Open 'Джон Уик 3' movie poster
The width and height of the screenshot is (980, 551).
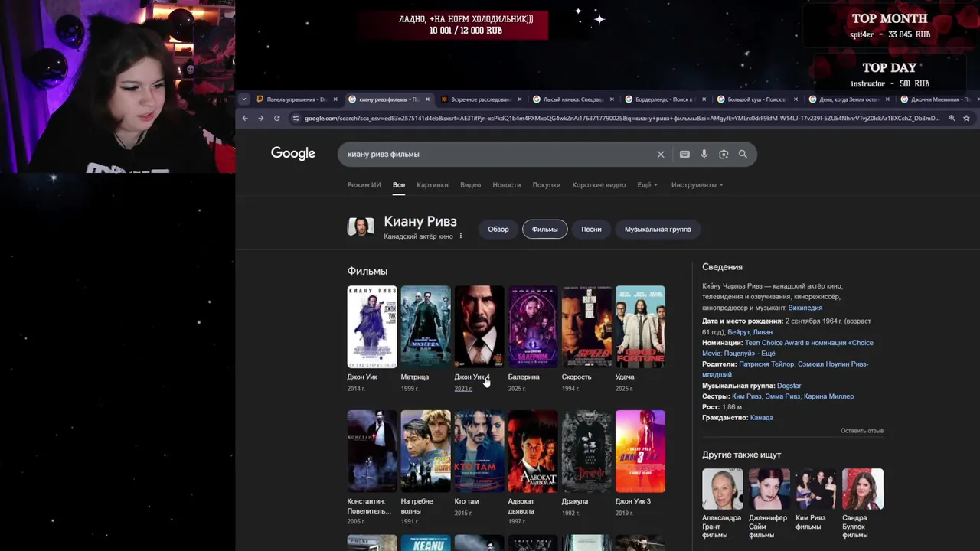click(x=640, y=452)
